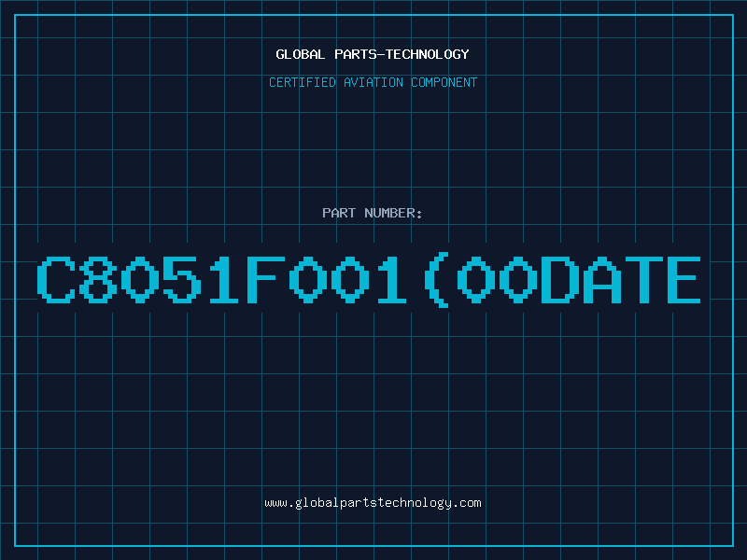The width and height of the screenshot is (747, 560).
Task: Select the CERTIFIED AVIATION COMPONENT subtitle
Action: (373, 82)
